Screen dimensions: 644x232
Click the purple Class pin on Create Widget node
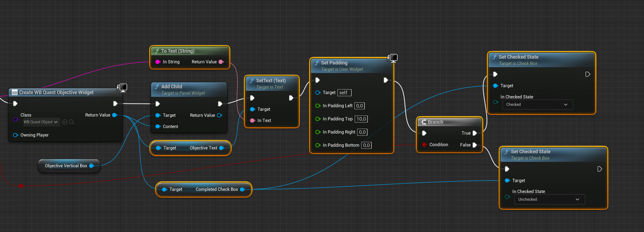coord(16,119)
